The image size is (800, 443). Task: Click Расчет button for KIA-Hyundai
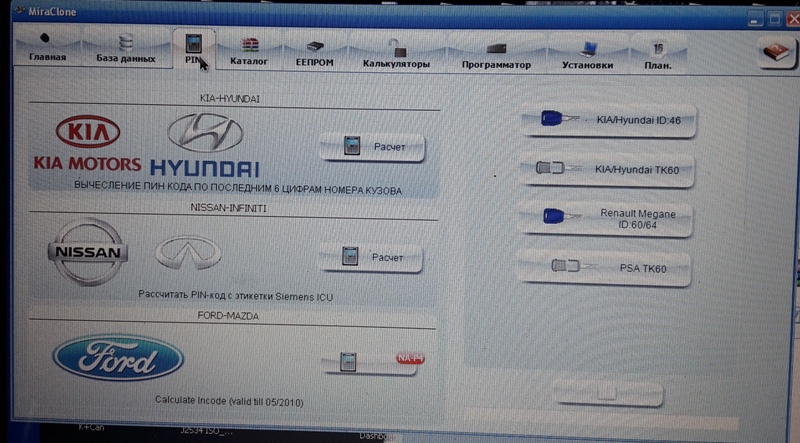pos(372,147)
